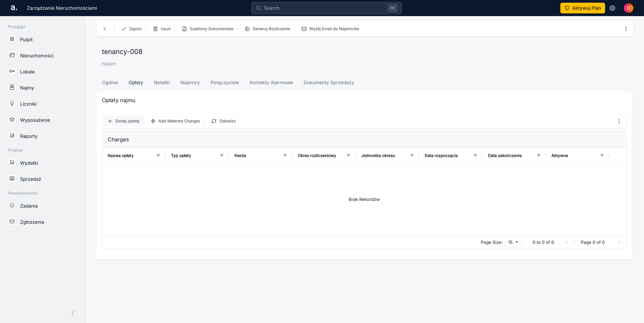Click the Zapisz save button
Image resolution: width=644 pixels, height=323 pixels.
(x=131, y=29)
